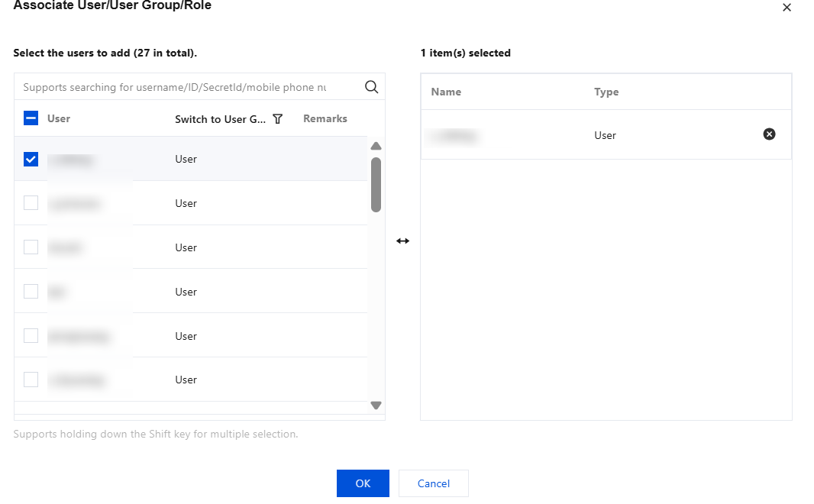Toggle the select-all users header checkbox
The height and width of the screenshot is (504, 814).
tap(31, 118)
